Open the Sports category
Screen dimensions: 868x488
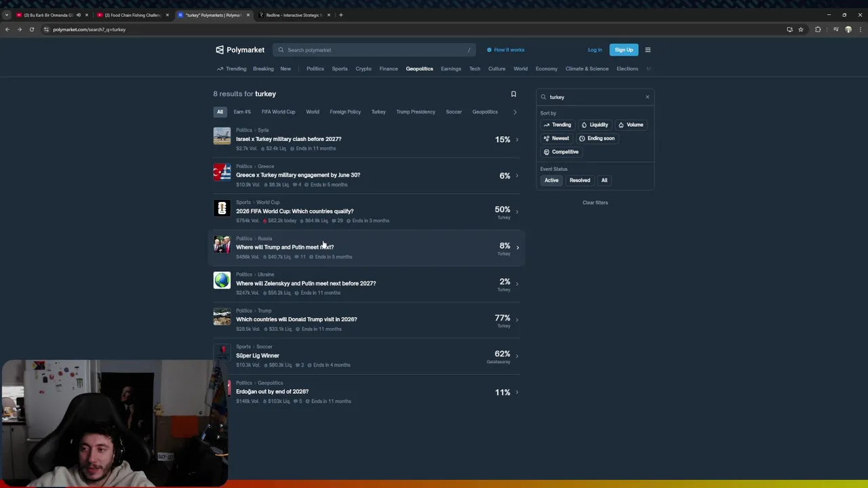(340, 68)
